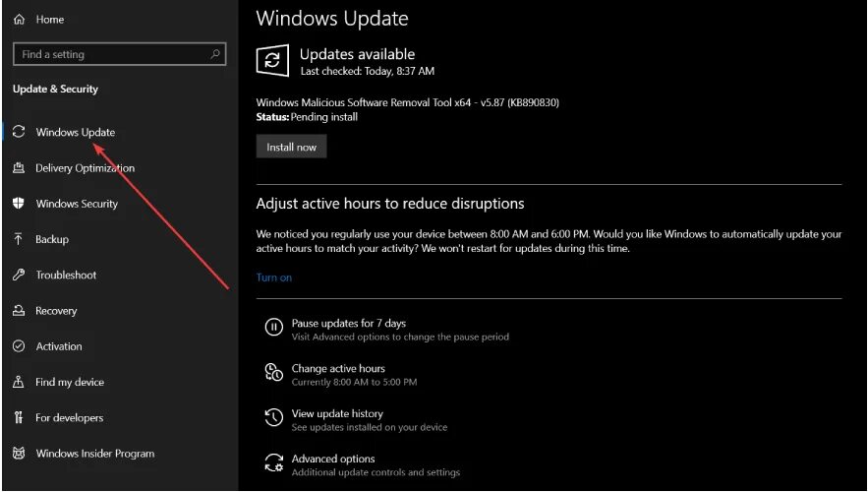868x492 pixels.
Task: Click the Home house icon
Action: tap(19, 20)
